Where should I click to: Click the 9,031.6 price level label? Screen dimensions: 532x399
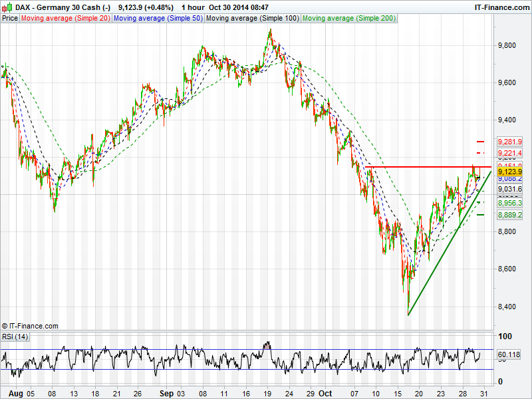click(509, 189)
